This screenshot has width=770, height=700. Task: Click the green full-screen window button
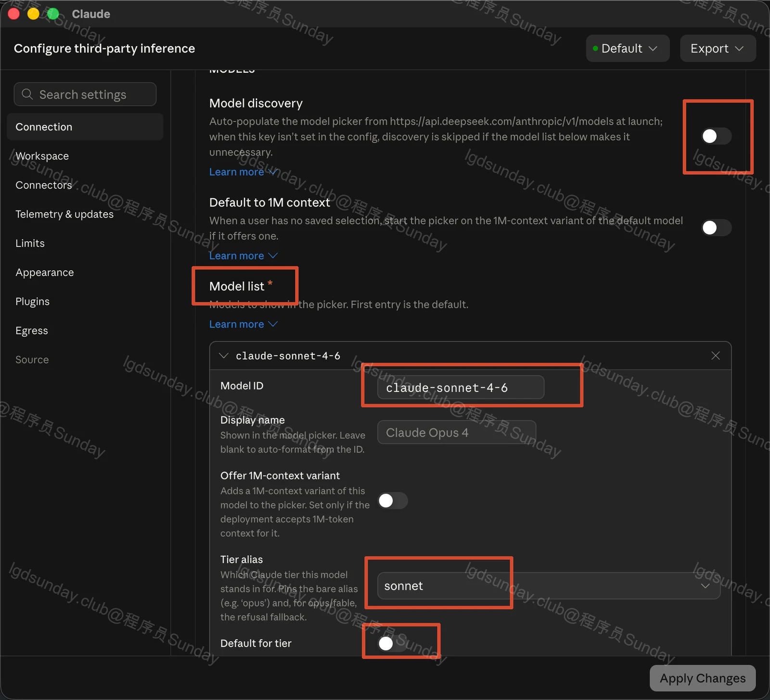[53, 14]
